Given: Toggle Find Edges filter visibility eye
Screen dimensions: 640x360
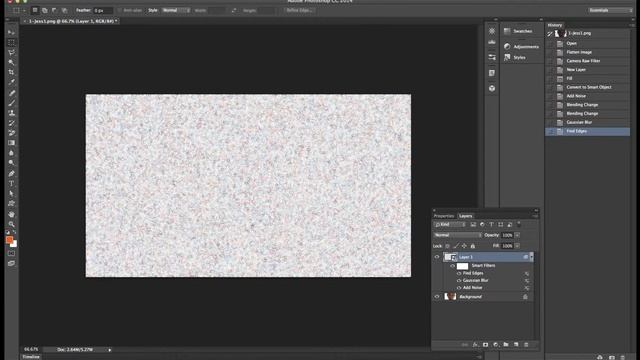Looking at the screenshot, I should coord(459,273).
